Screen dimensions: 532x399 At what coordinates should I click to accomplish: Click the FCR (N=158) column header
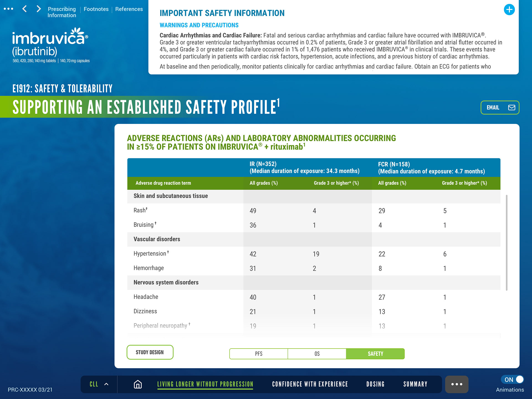[x=431, y=168]
